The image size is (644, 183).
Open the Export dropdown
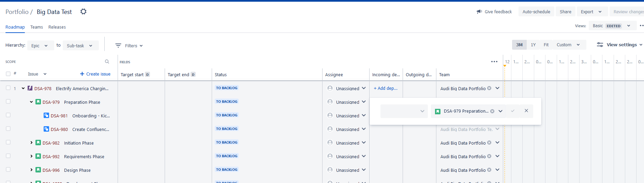tap(592, 12)
